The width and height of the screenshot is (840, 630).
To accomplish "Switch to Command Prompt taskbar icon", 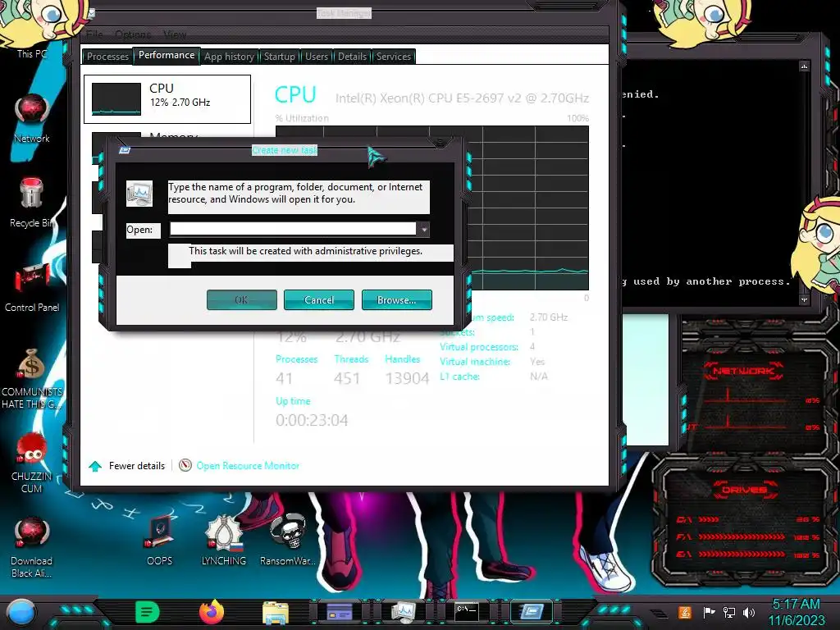I will pos(466,612).
